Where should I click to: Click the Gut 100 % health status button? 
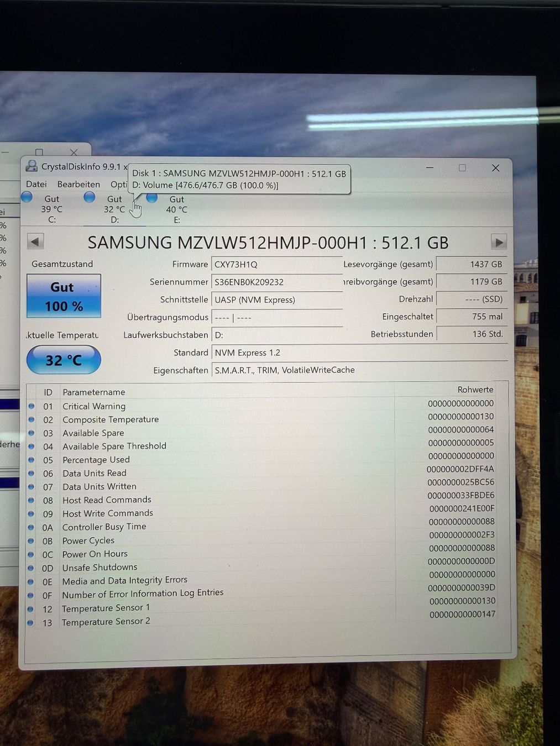(64, 296)
